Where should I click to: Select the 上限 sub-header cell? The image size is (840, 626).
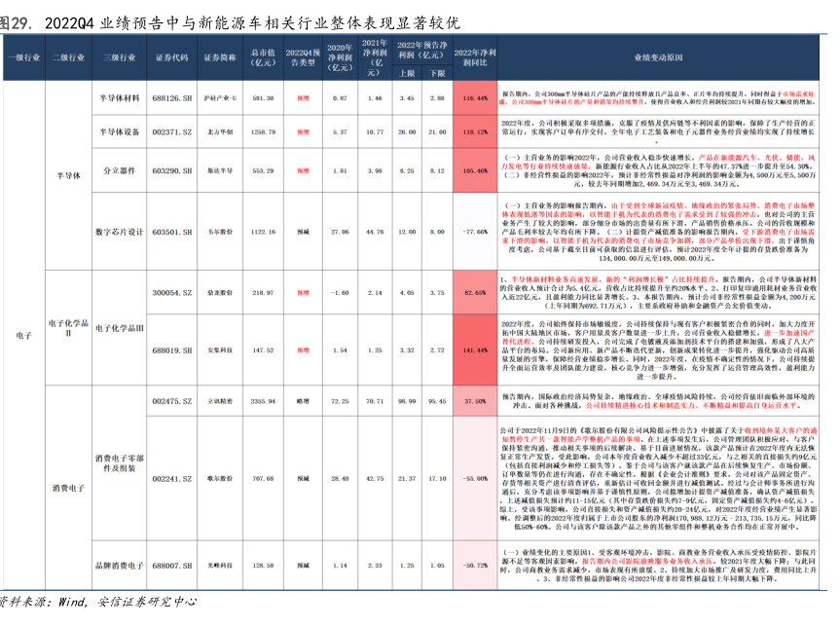(408, 73)
